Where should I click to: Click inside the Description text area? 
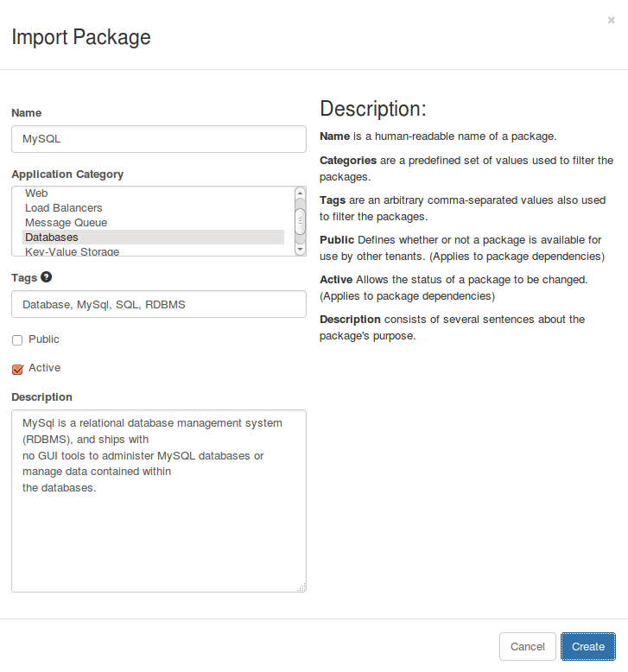click(x=159, y=536)
